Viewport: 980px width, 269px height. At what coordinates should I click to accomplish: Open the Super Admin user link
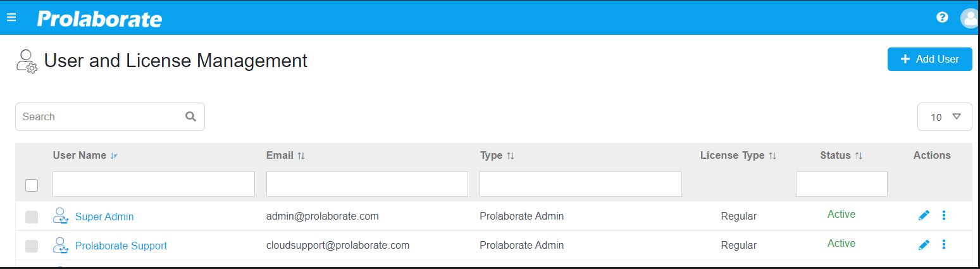[104, 216]
